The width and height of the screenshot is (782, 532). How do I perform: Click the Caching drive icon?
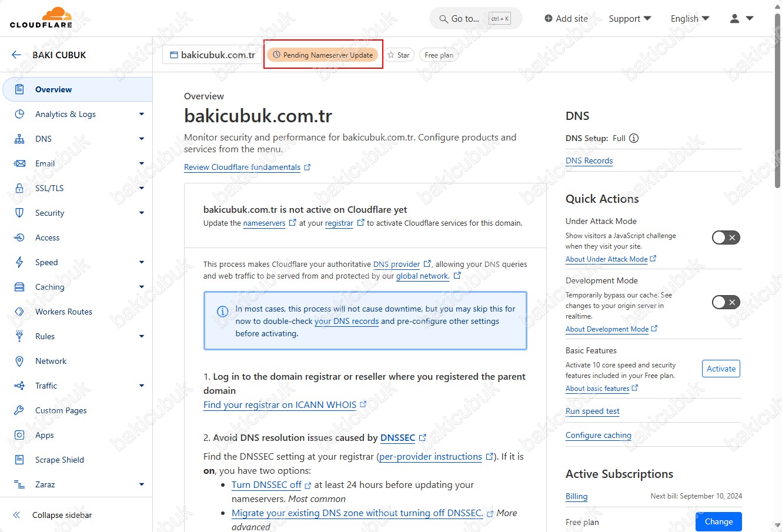coord(19,287)
